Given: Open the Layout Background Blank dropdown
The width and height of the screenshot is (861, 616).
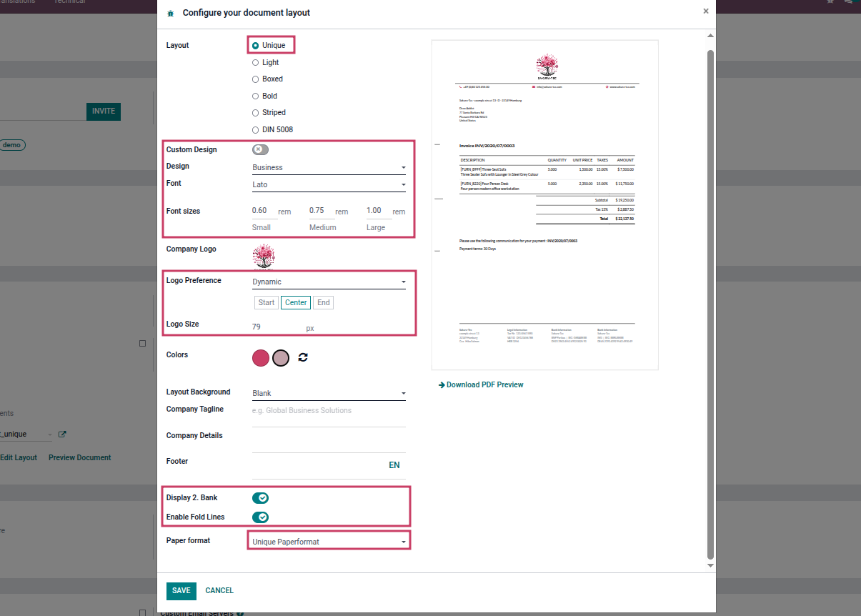Looking at the screenshot, I should [x=329, y=393].
